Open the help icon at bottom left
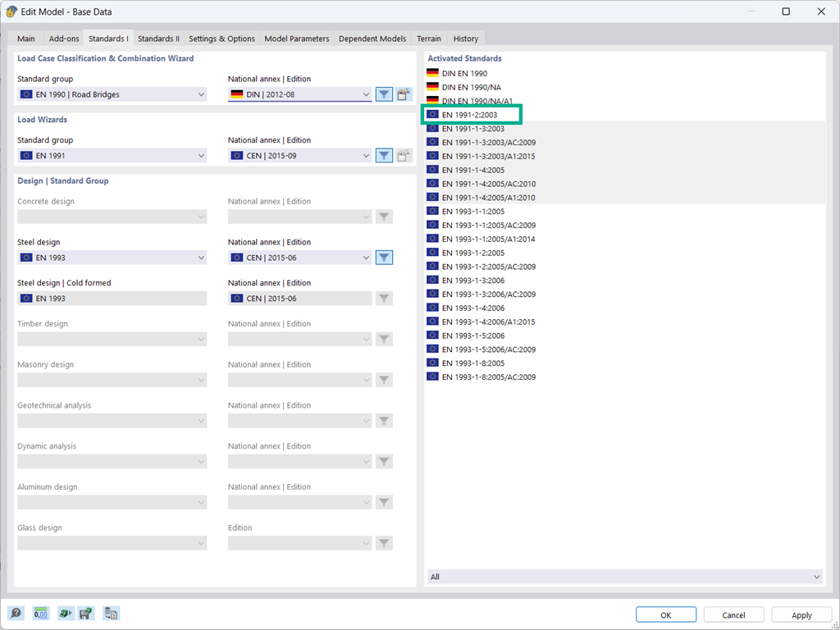Screen dimensions: 840x630 pyautogui.click(x=16, y=614)
